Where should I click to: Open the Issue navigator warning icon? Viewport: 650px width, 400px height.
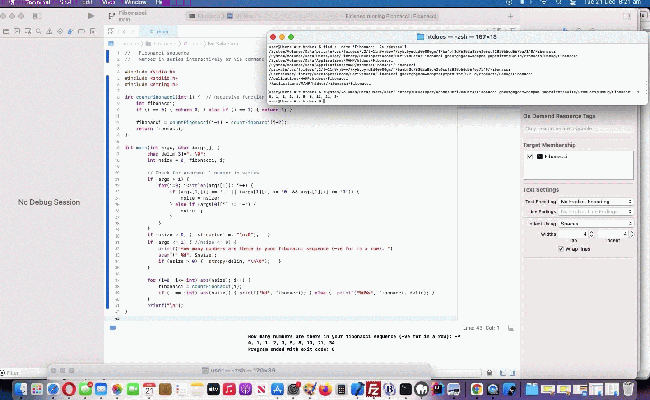[49, 32]
